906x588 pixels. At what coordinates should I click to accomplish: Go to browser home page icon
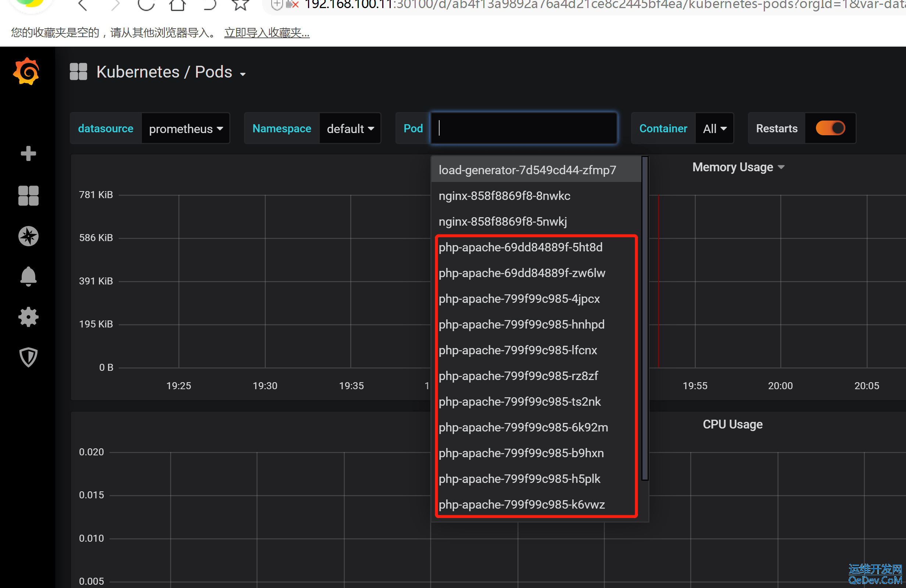click(x=178, y=4)
